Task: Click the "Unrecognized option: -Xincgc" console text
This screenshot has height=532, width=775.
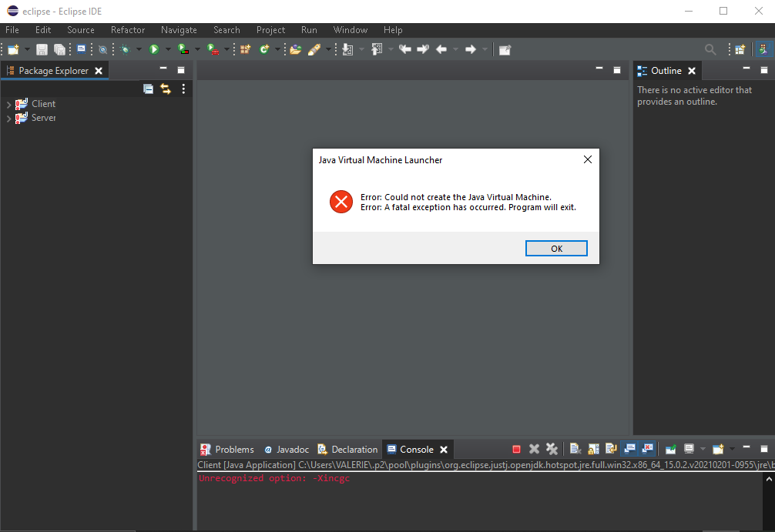Action: click(x=274, y=478)
